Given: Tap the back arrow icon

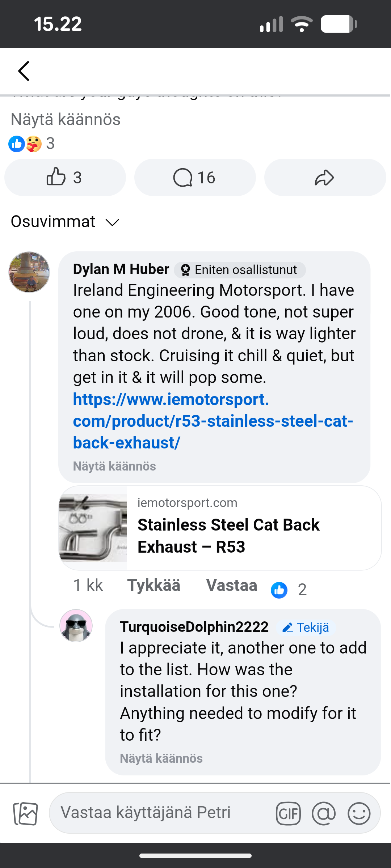Looking at the screenshot, I should click(x=24, y=71).
